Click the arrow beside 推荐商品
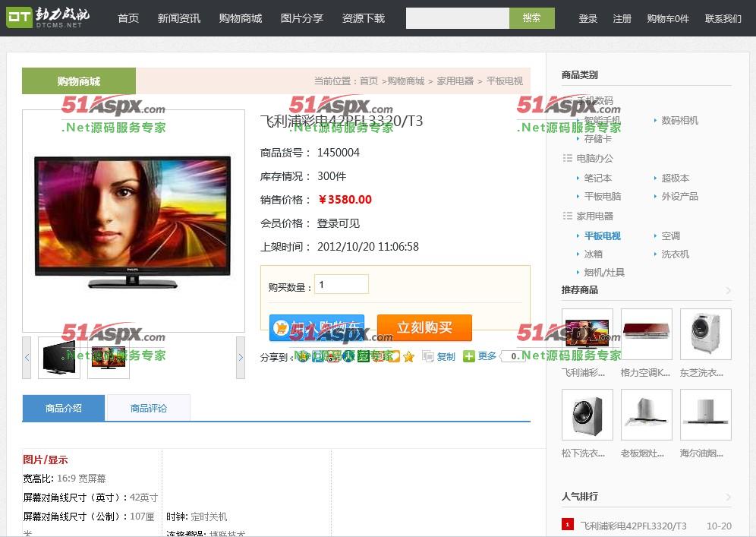The width and height of the screenshot is (756, 537). (728, 290)
